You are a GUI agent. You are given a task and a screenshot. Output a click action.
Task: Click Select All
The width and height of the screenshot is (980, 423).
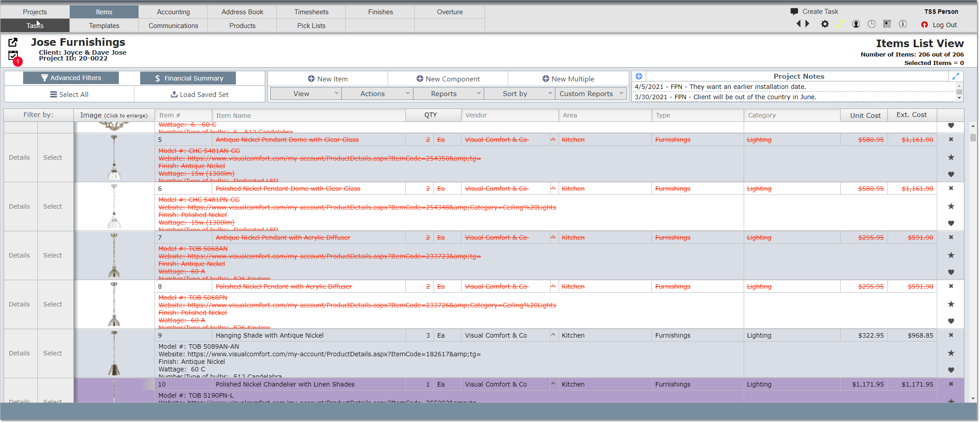click(x=69, y=94)
